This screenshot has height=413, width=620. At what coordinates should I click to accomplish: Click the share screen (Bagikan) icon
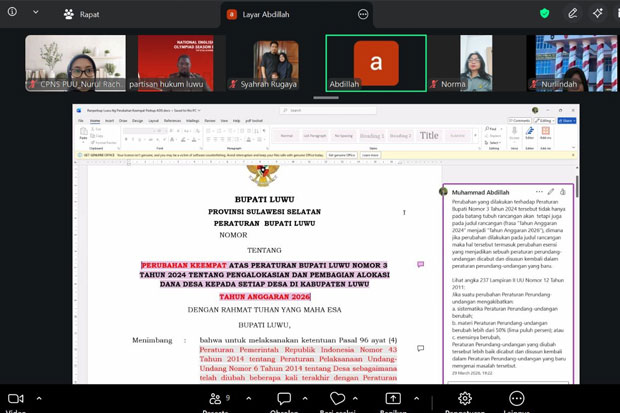[393, 398]
